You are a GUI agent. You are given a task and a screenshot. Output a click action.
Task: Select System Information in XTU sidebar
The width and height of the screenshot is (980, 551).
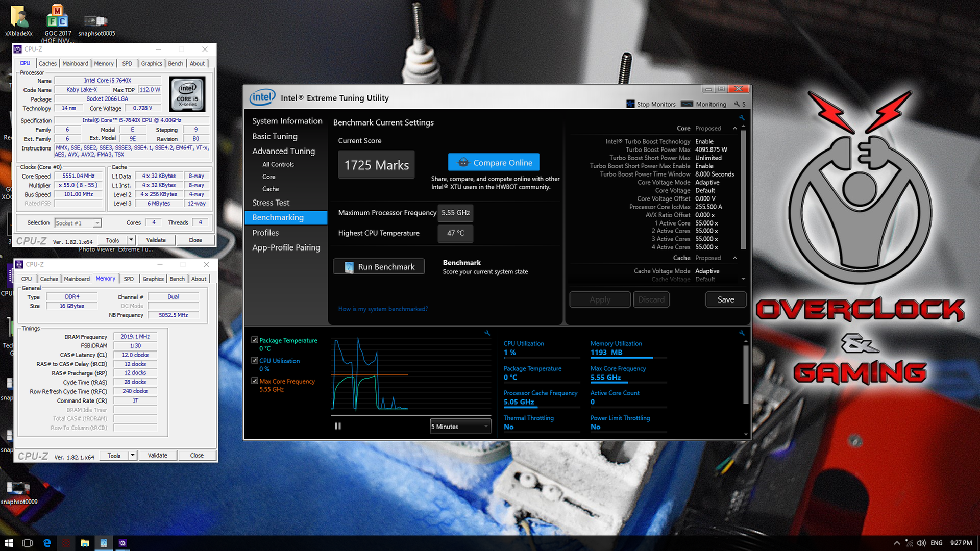coord(287,121)
